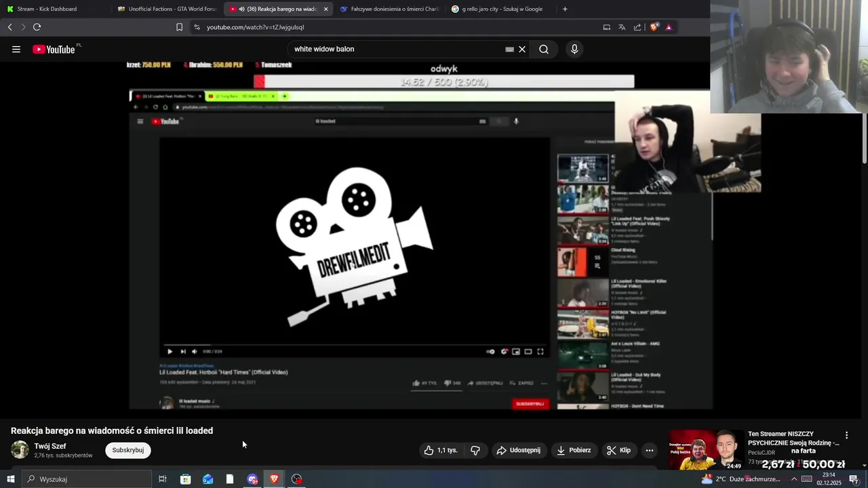
Task: Clear the search query with X
Action: (522, 49)
